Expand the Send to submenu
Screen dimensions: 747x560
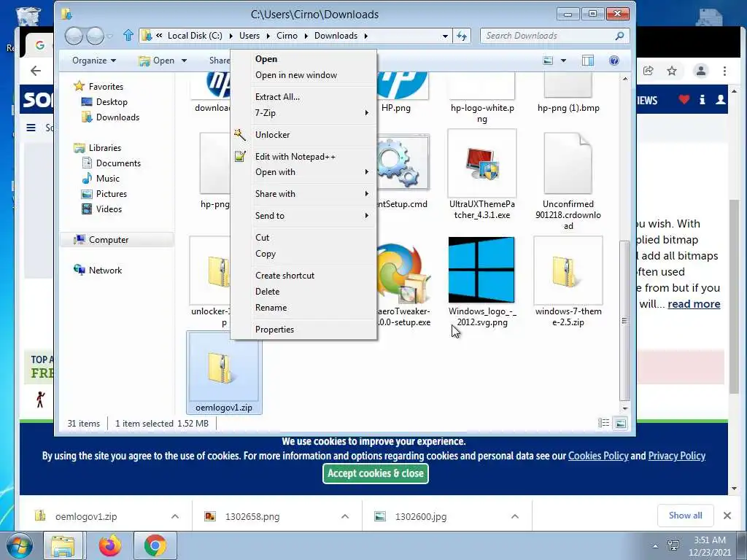[303, 216]
